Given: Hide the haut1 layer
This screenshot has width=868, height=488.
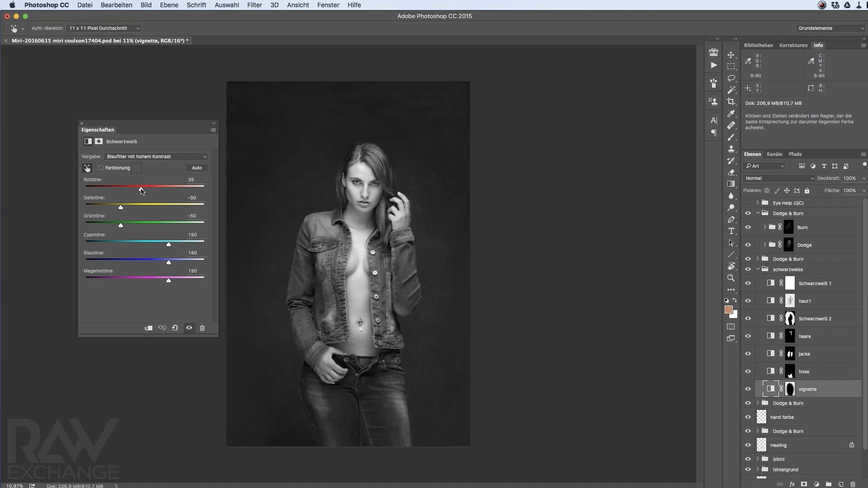Looking at the screenshot, I should pos(748,301).
